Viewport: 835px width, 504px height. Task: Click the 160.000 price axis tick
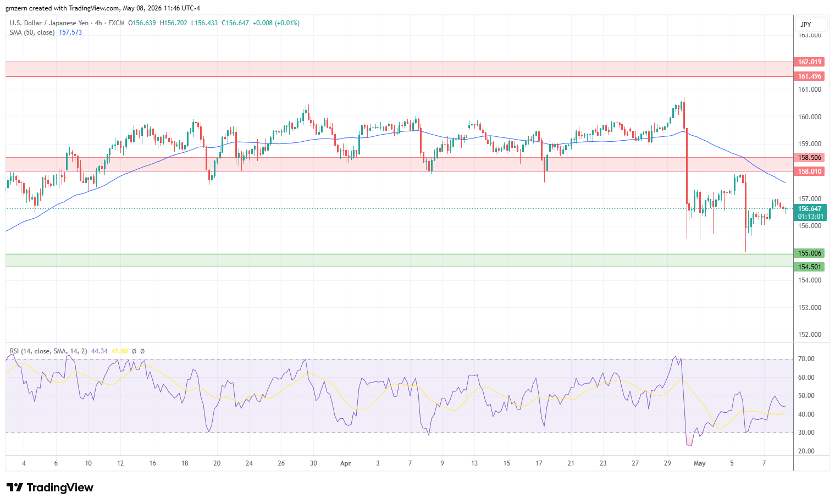point(810,117)
